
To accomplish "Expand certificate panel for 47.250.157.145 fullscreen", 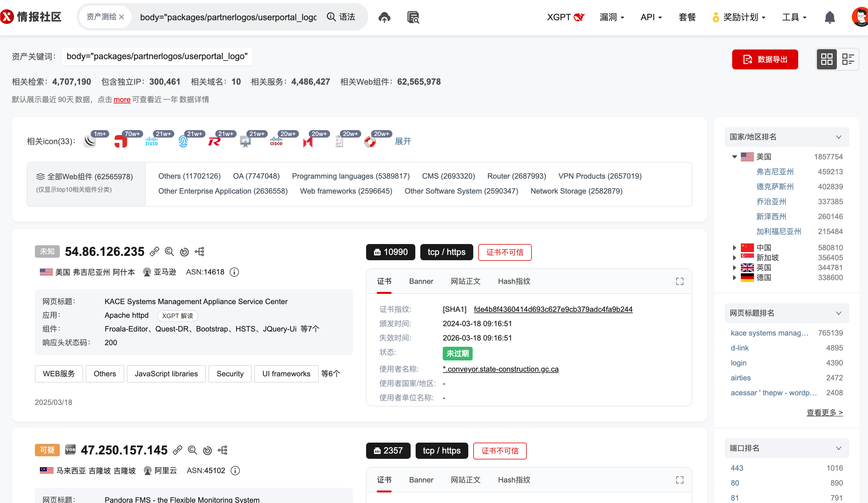I will point(680,480).
